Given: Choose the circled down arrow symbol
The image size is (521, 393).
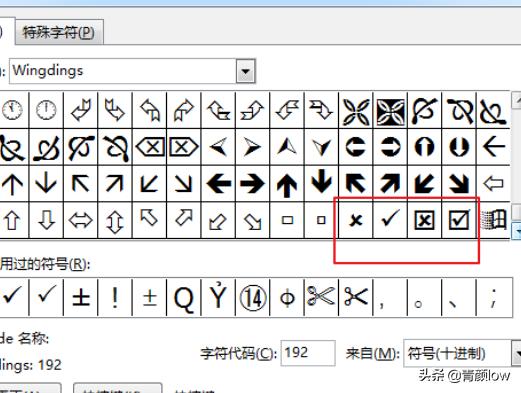Looking at the screenshot, I should tap(459, 147).
